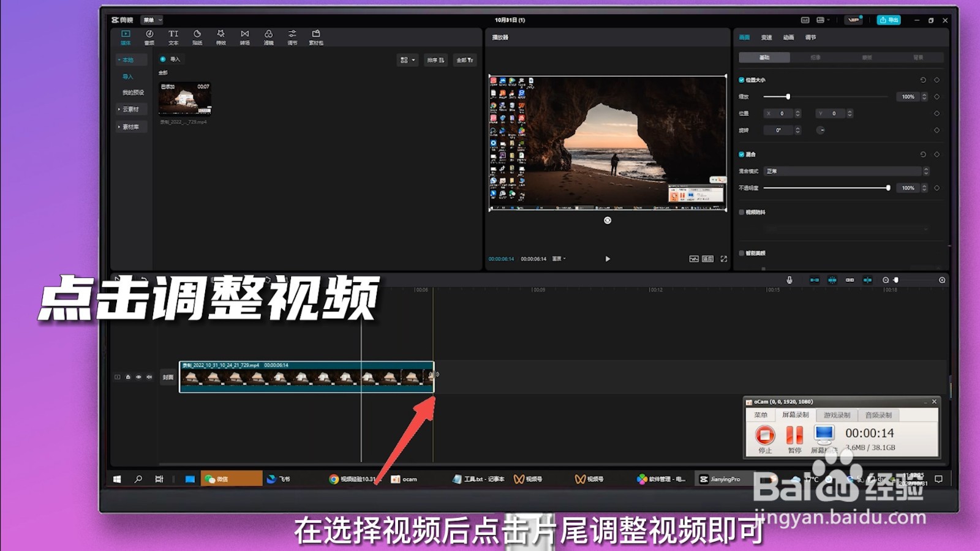Click the microphone record icon above the timeline
Viewport: 980px width, 551px height.
point(790,279)
